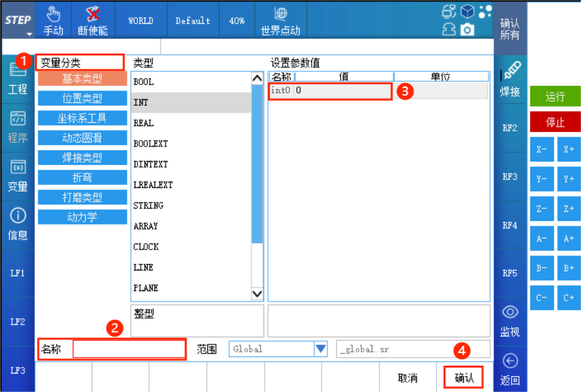
Task: Click the camera screenshot icon
Action: [x=467, y=29]
